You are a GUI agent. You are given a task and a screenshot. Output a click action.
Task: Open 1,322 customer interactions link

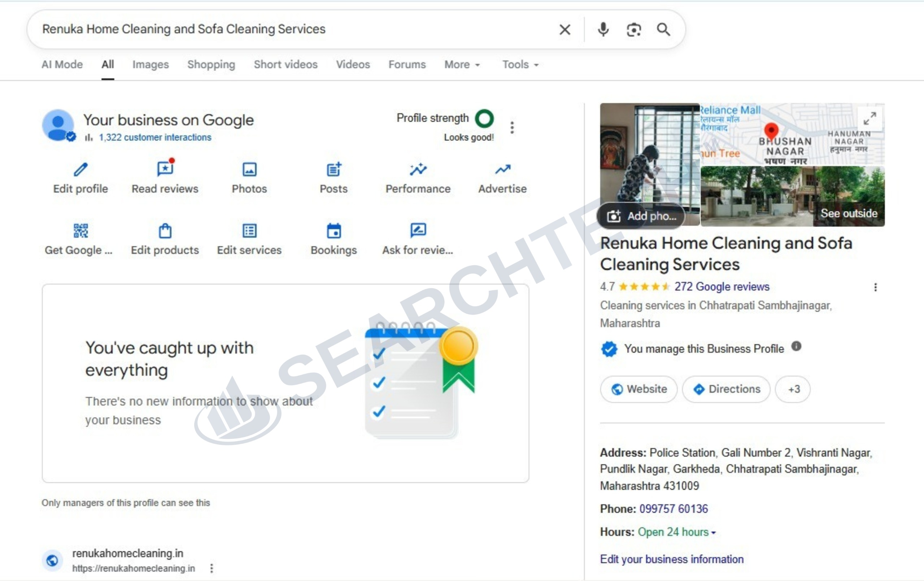point(155,138)
